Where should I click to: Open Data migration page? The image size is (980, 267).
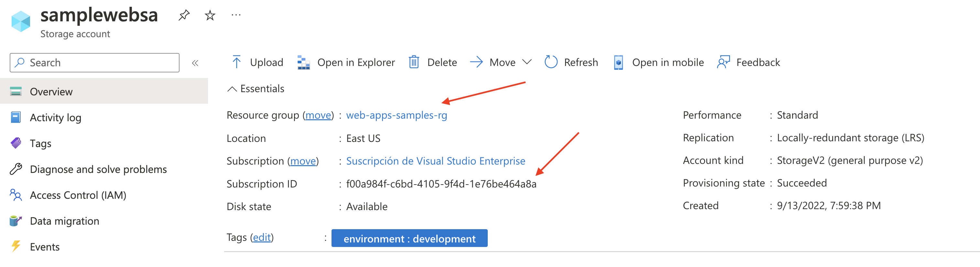click(x=104, y=220)
